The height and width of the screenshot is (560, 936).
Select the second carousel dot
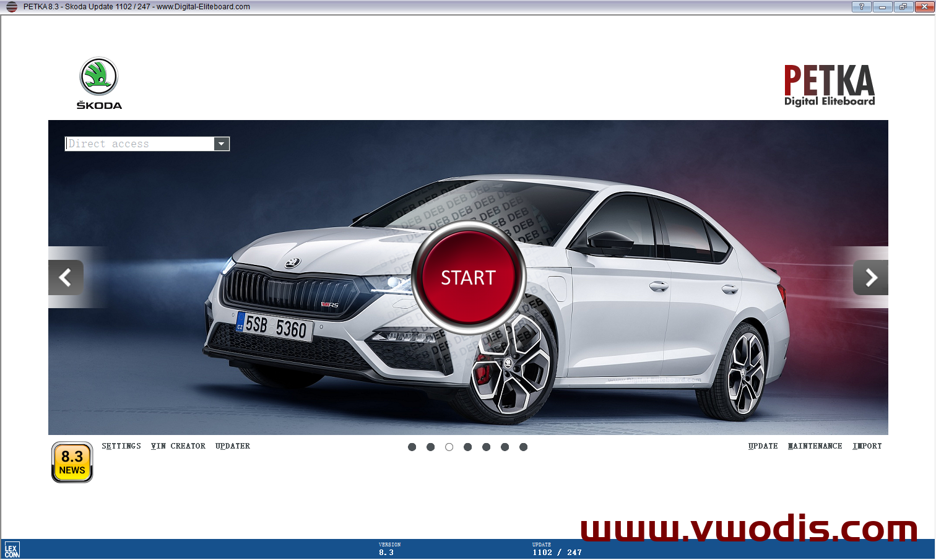coord(430,447)
